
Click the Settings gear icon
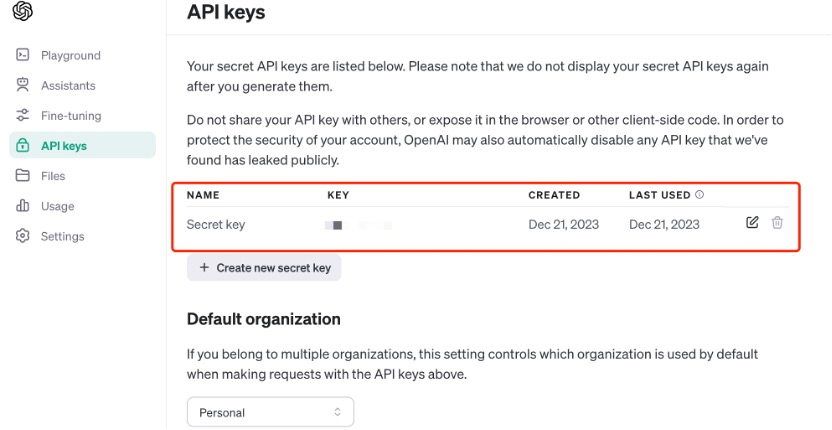tap(22, 237)
